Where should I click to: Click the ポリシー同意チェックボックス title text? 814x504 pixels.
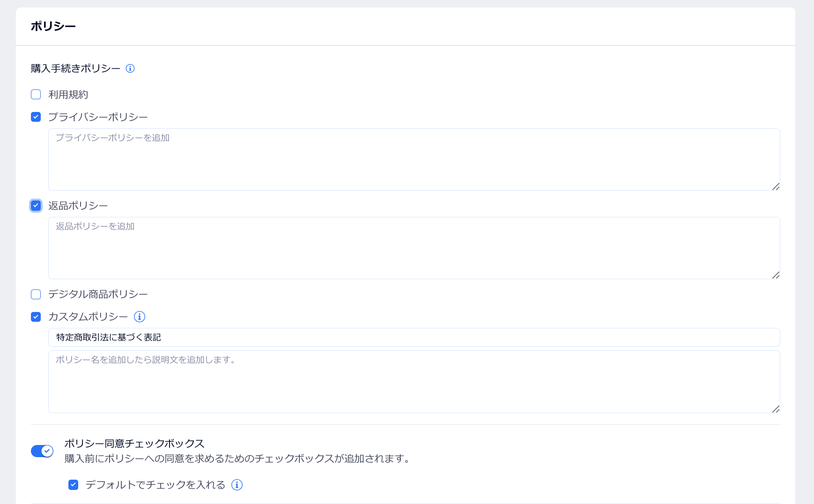pyautogui.click(x=134, y=444)
